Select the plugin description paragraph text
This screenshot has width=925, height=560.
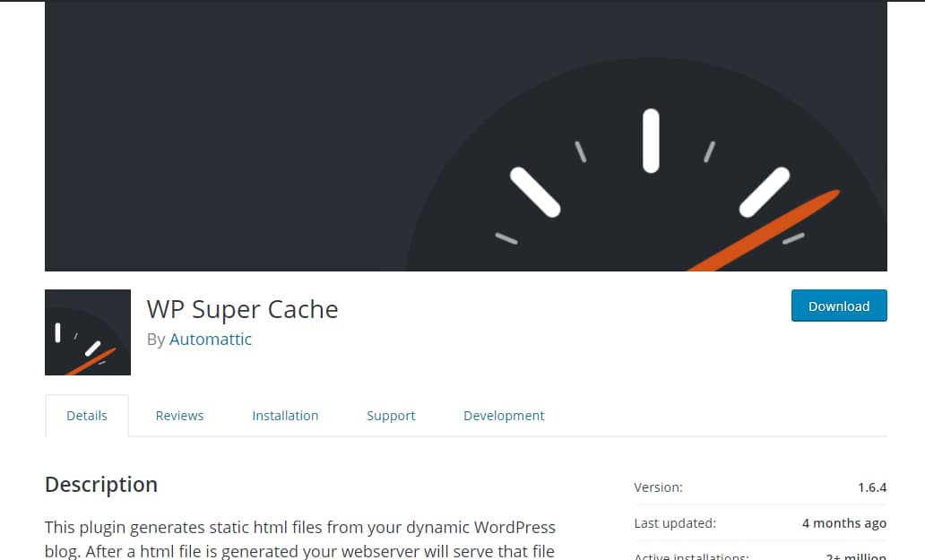[300, 536]
